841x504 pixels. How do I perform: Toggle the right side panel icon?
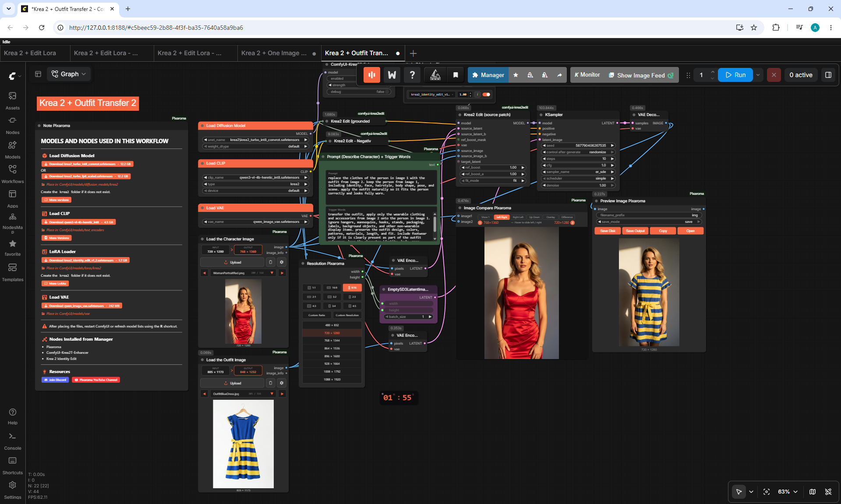[x=828, y=75]
